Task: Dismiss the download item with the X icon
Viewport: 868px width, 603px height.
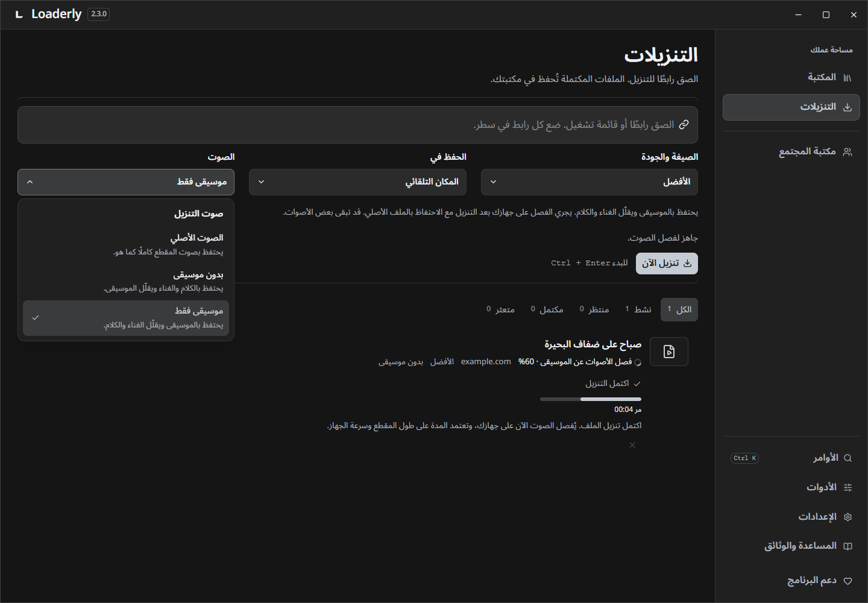Action: (x=632, y=445)
